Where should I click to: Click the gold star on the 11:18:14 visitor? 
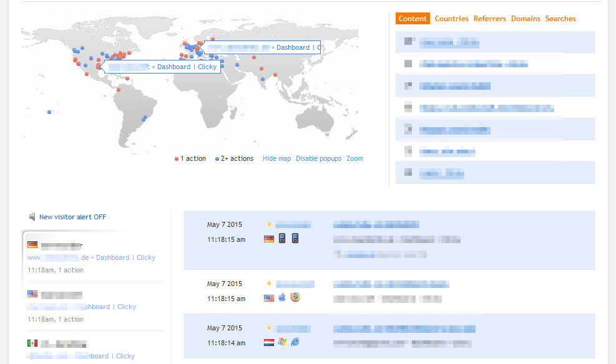(x=269, y=328)
